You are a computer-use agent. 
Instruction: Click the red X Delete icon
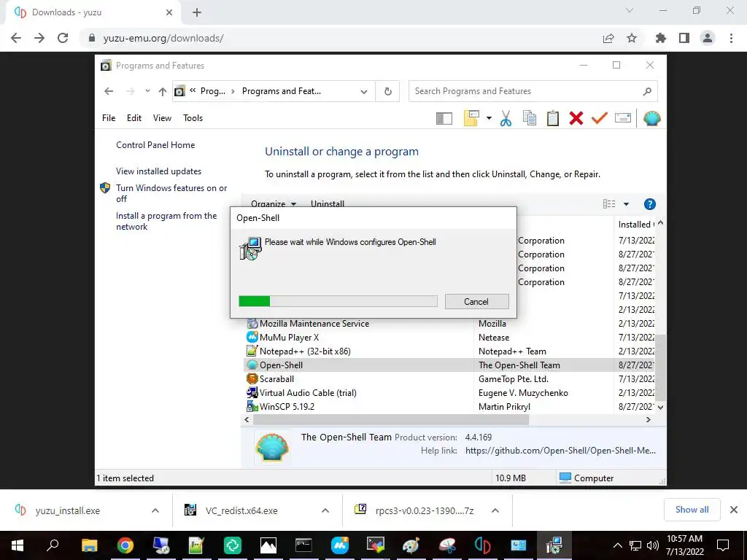tap(576, 118)
